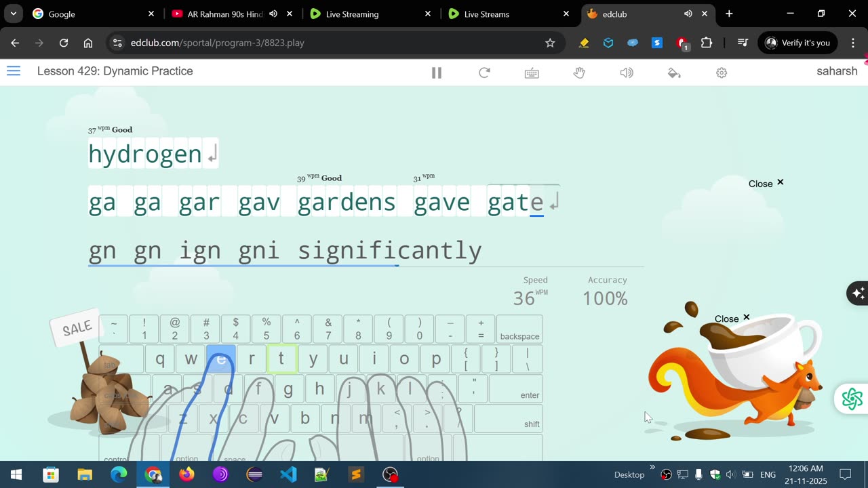Open Sublime Text from taskbar
The height and width of the screenshot is (488, 868).
pos(356,474)
